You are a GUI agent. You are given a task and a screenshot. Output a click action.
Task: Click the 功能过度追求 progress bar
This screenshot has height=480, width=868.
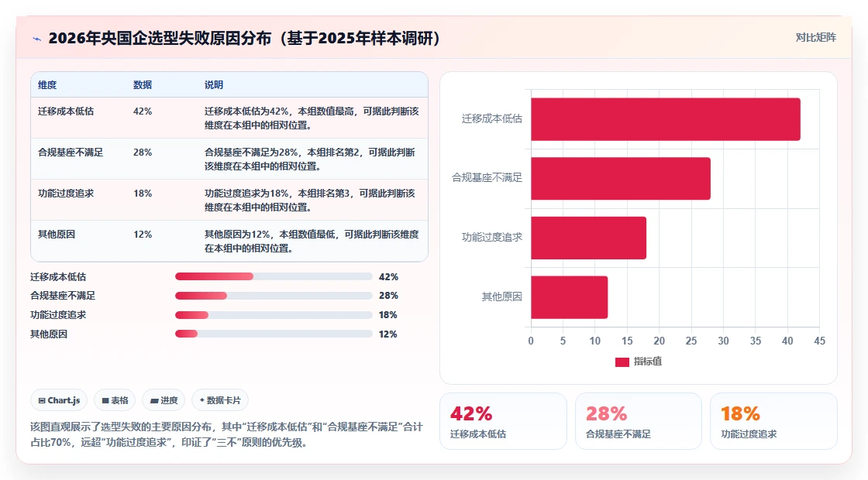[x=274, y=315]
